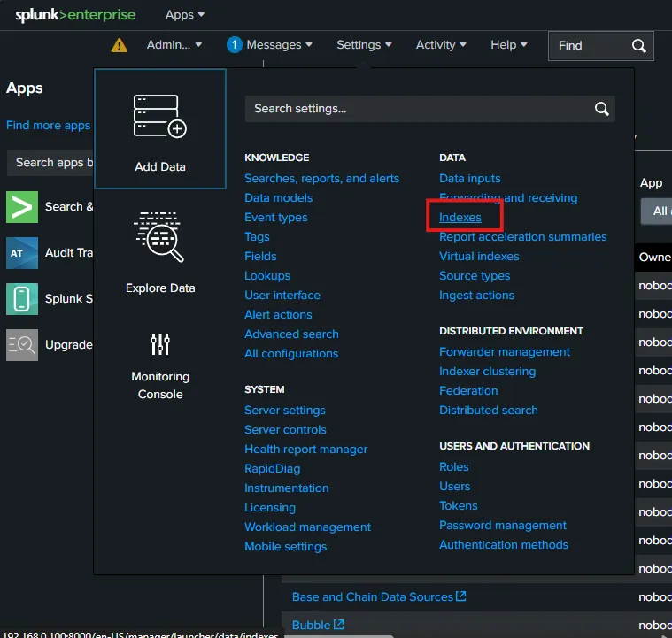Click the Search & Reporting app icon
The height and width of the screenshot is (638, 672).
(22, 207)
